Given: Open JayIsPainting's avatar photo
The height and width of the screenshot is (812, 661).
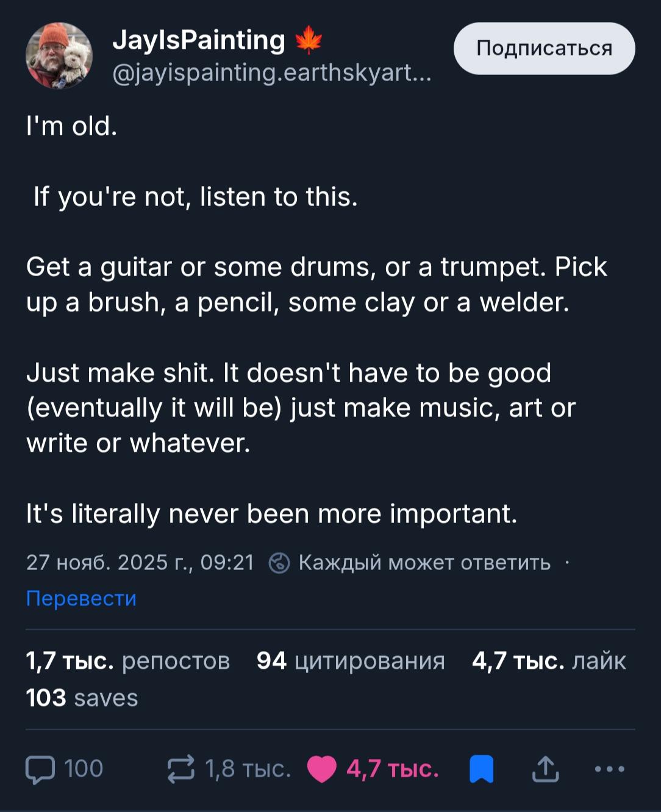Looking at the screenshot, I should (59, 56).
